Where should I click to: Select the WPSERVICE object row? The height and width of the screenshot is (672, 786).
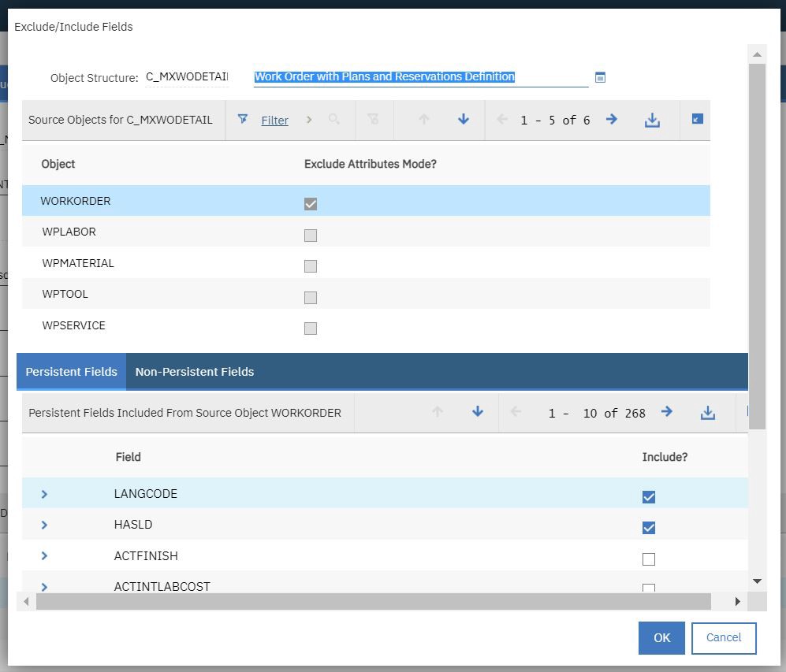click(366, 325)
